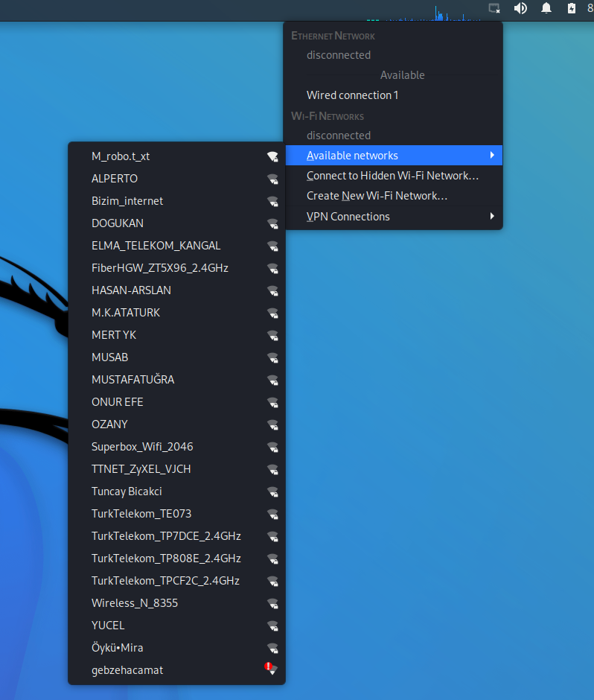Connect to M.K.ATATURK network
Viewport: 594px width, 700px height.
coord(176,313)
